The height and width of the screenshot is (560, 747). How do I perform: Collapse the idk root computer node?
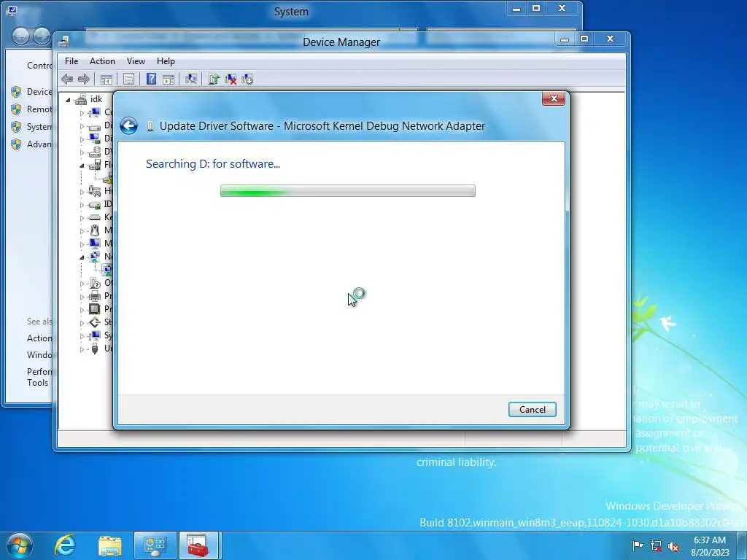(68, 100)
